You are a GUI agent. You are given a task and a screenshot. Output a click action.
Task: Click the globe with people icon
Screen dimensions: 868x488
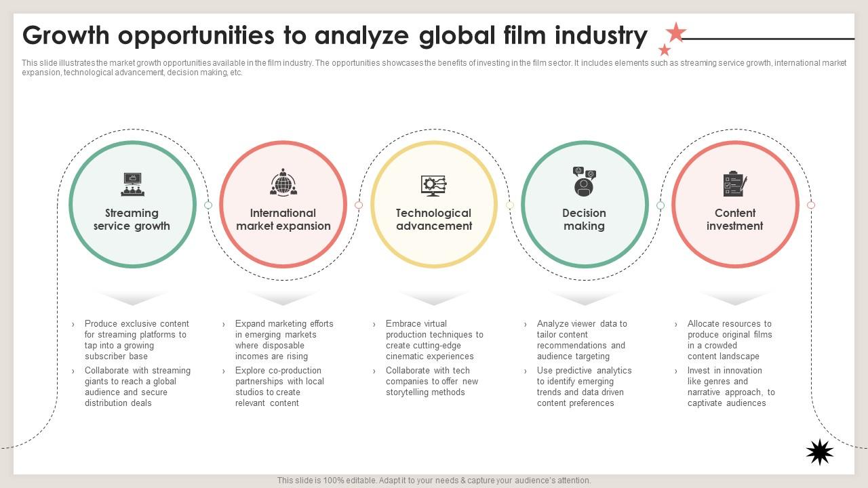coord(283,183)
